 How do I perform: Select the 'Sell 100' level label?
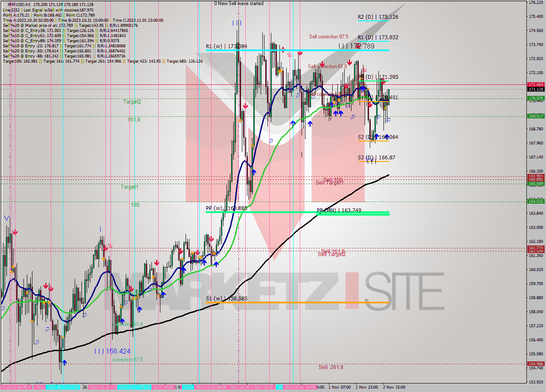click(x=333, y=179)
